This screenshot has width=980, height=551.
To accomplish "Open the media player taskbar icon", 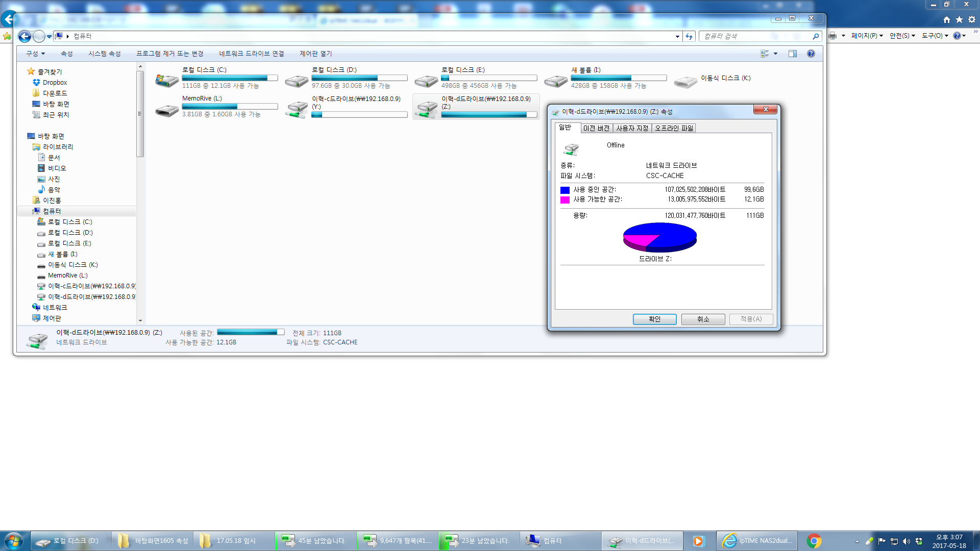I will tap(698, 541).
